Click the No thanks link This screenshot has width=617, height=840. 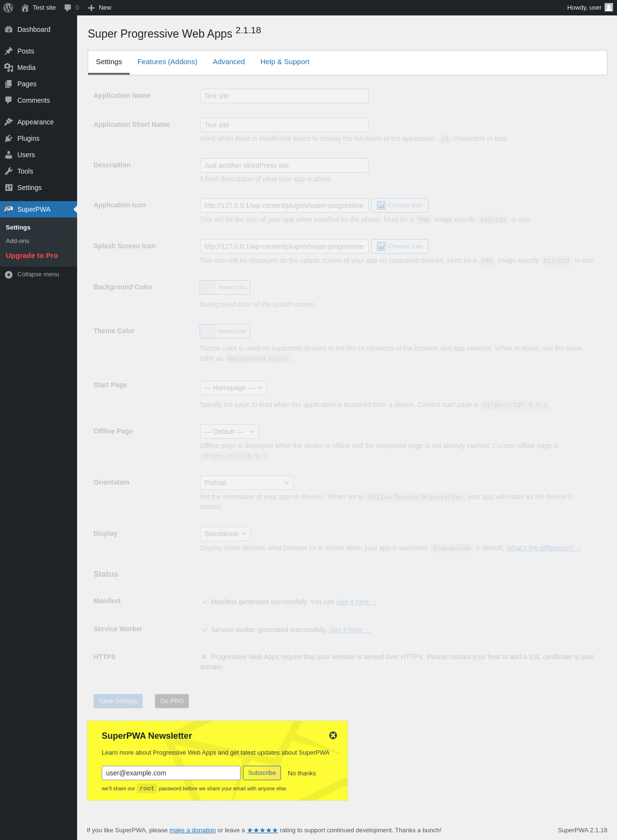click(302, 773)
